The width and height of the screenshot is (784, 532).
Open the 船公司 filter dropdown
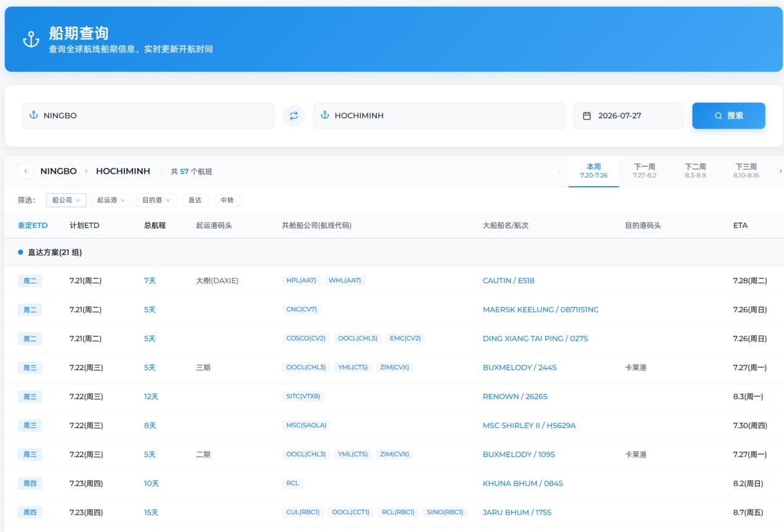(x=66, y=200)
